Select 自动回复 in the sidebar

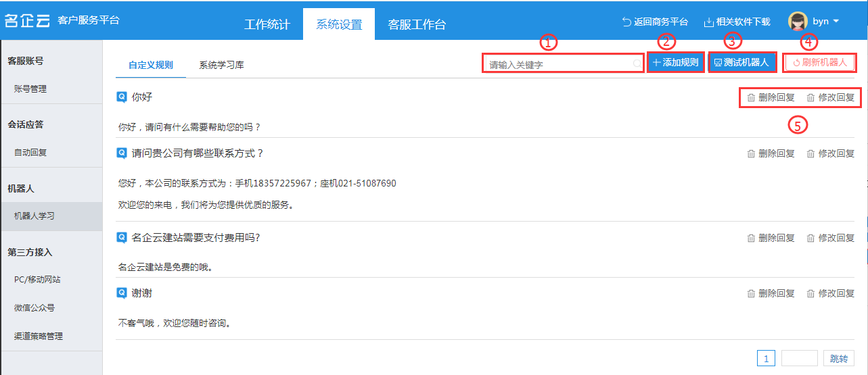point(30,153)
